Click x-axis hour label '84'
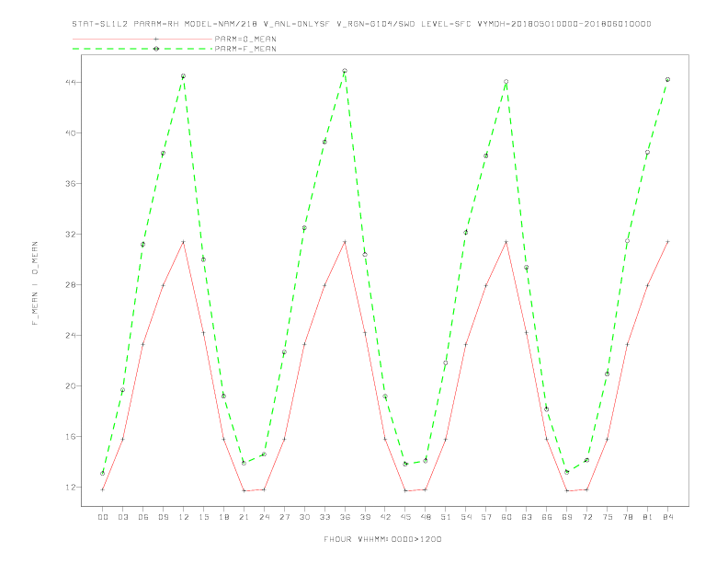 coord(667,517)
